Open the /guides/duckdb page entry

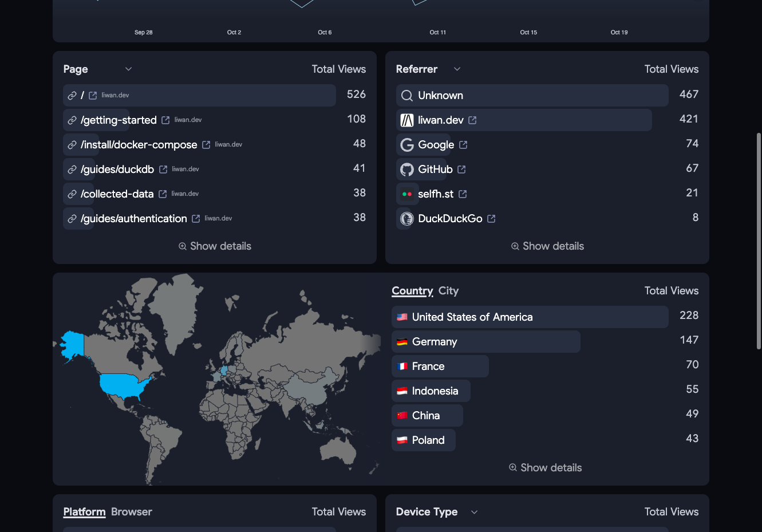point(117,170)
